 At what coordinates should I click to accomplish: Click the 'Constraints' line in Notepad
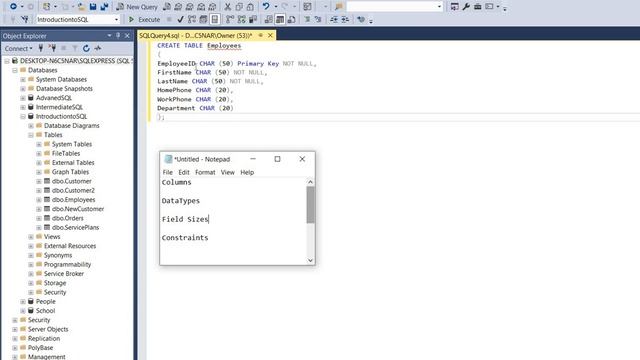click(x=185, y=238)
